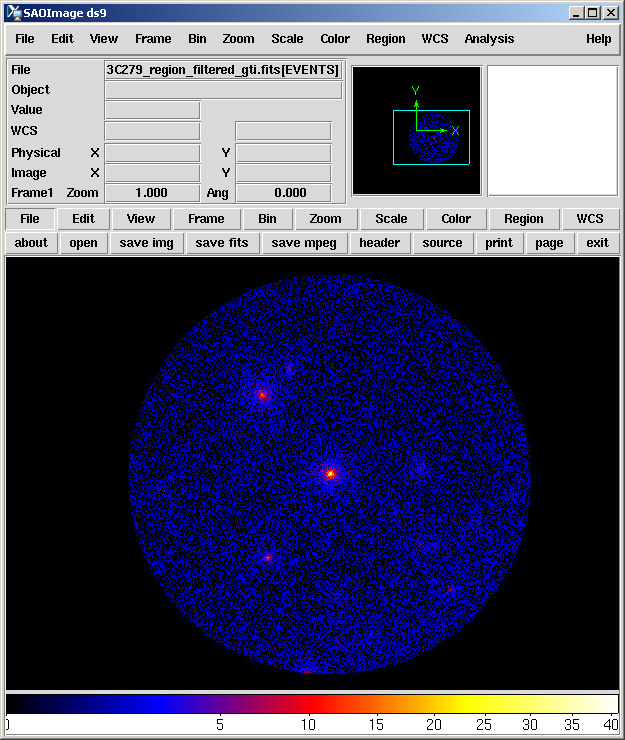Click the save img button
Viewport: 625px width, 740px height.
(146, 243)
